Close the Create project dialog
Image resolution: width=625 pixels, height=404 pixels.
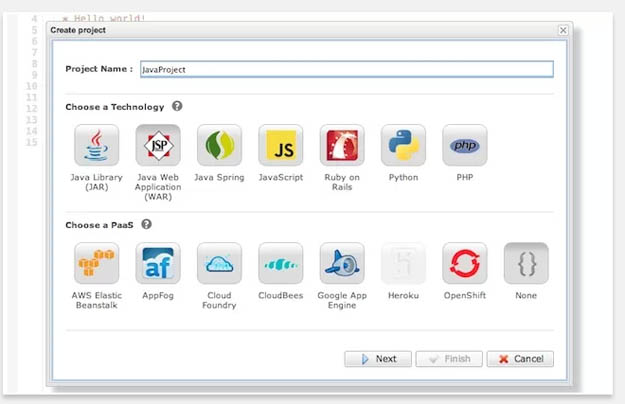click(563, 30)
